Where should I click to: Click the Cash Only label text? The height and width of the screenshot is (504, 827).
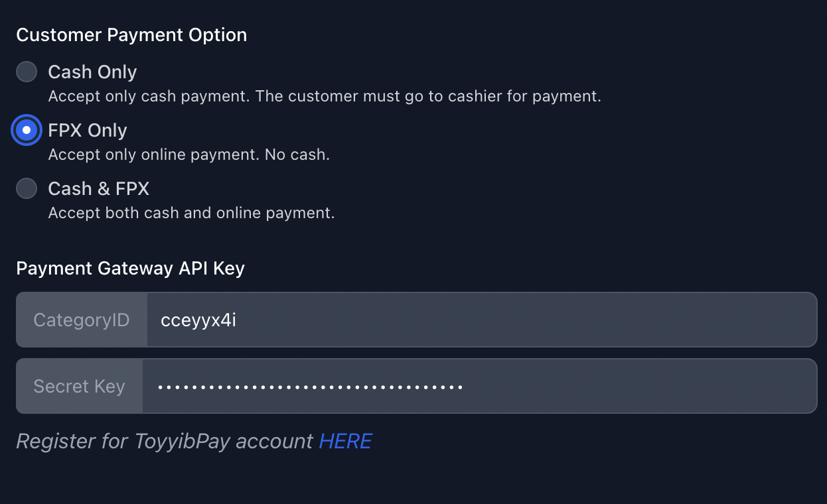click(92, 72)
